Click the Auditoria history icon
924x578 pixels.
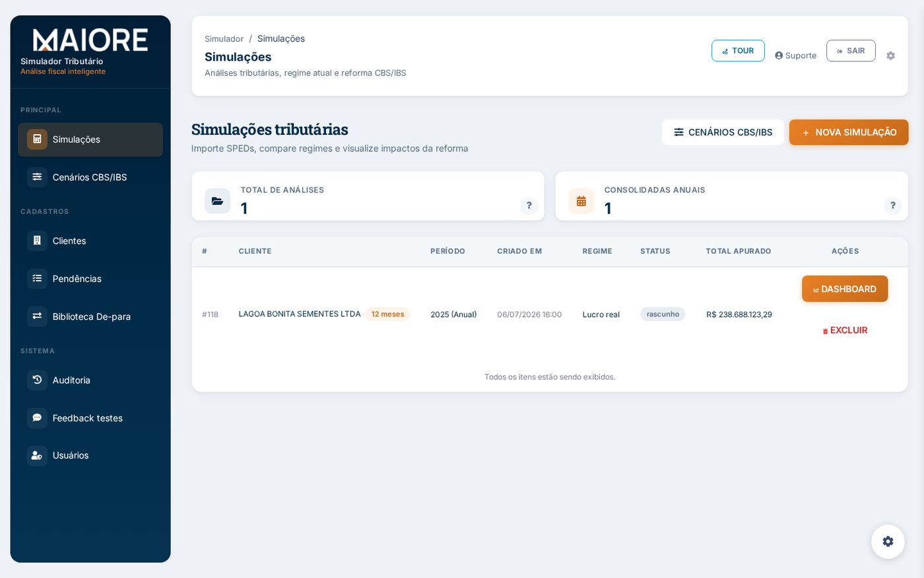click(37, 380)
